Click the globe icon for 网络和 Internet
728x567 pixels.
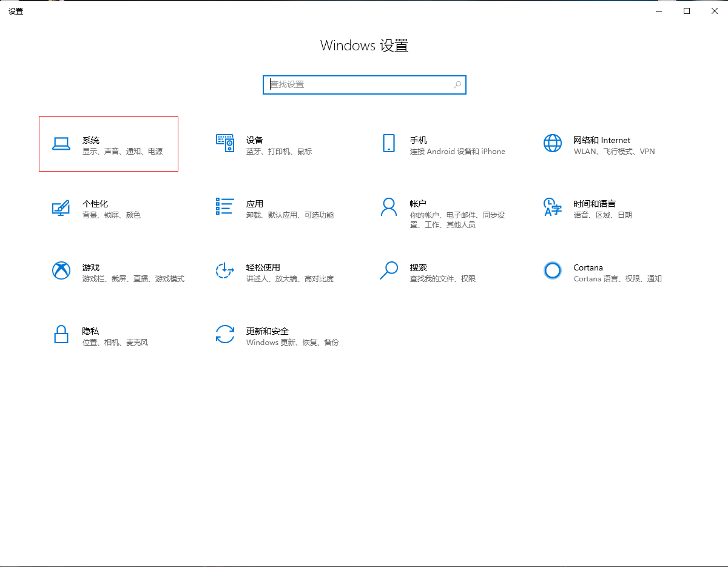coord(553,144)
